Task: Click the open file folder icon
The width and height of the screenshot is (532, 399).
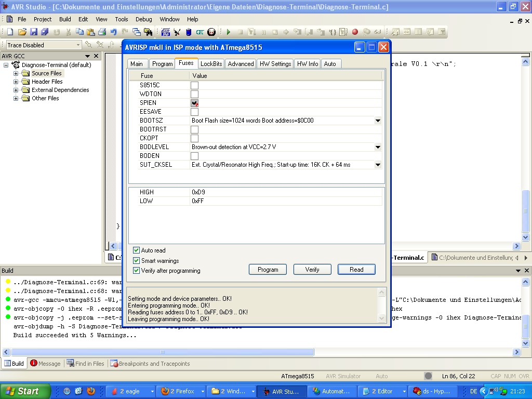Action: point(22,32)
